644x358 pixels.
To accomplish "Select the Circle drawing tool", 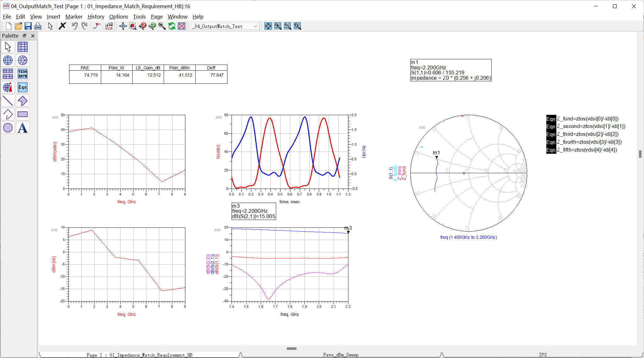I will click(x=8, y=128).
